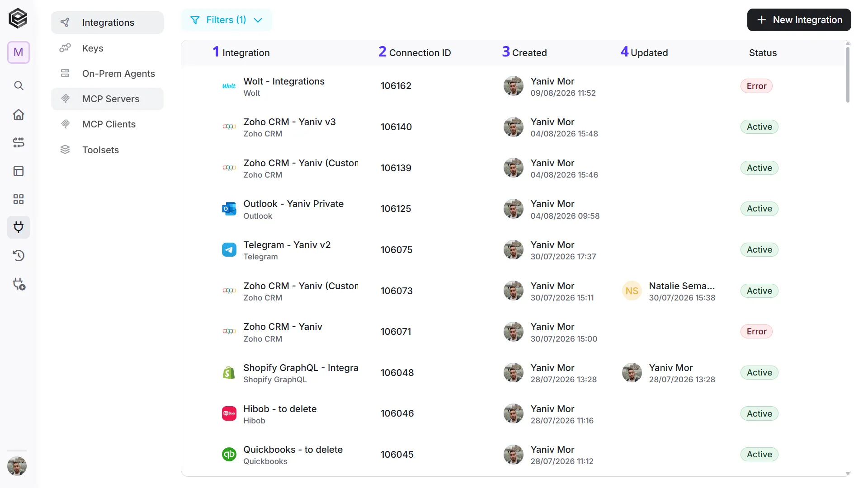Screen dimensions: 868x488
Task: Click the NS avatar for Natalie Sema
Action: click(632, 291)
